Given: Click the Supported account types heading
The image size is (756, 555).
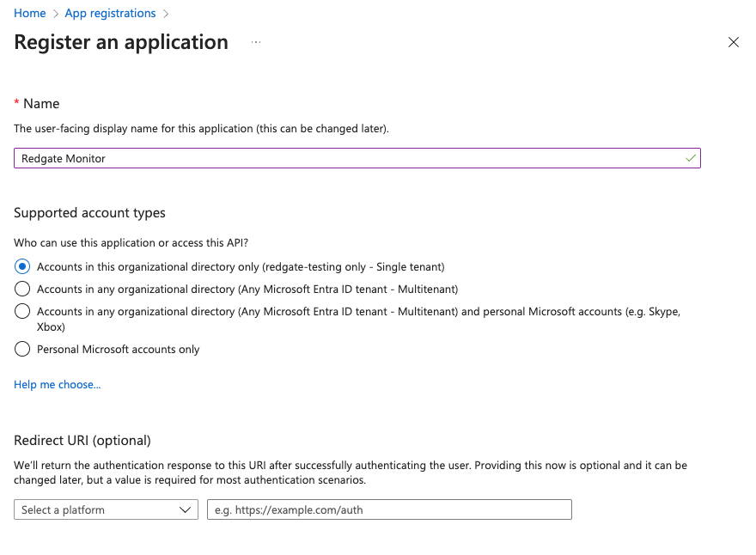Looking at the screenshot, I should tap(89, 212).
